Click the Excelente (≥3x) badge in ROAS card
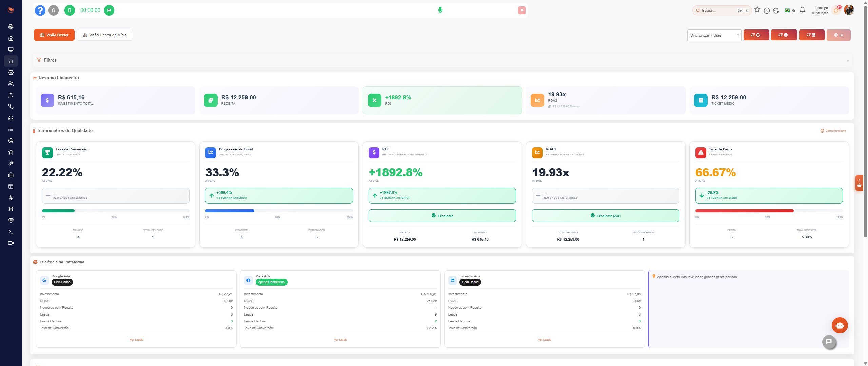Screen dimensions: 868x366 tap(606, 216)
